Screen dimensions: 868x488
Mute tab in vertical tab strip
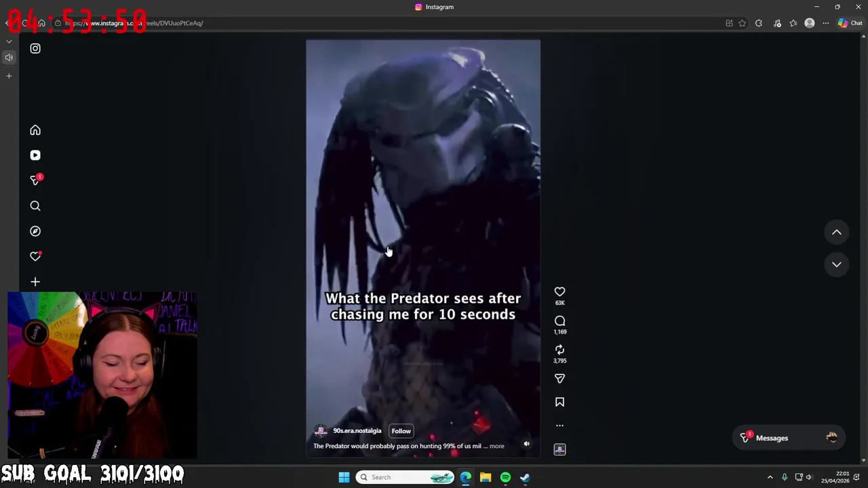9,58
